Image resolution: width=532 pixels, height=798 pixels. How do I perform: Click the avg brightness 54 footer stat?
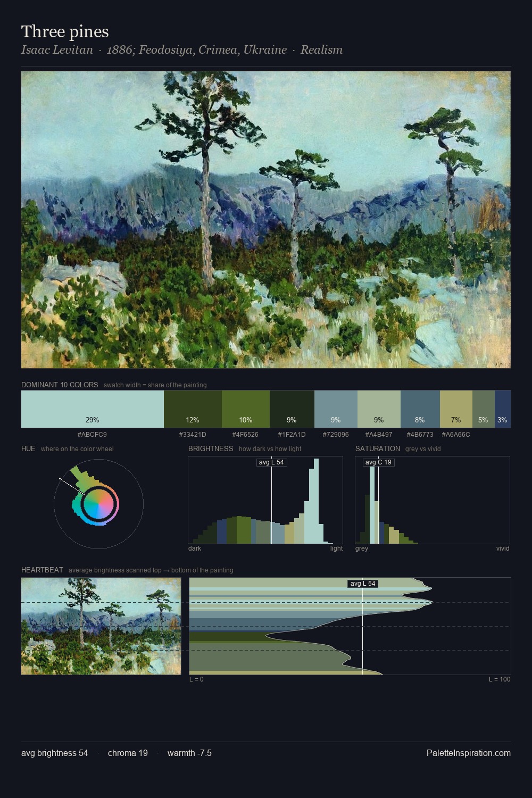point(55,753)
